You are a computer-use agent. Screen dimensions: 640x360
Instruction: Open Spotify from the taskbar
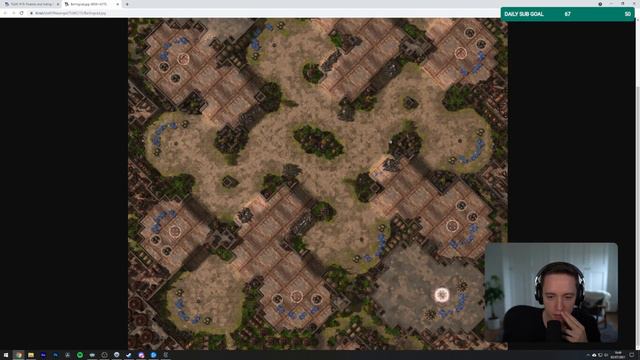coord(80,355)
